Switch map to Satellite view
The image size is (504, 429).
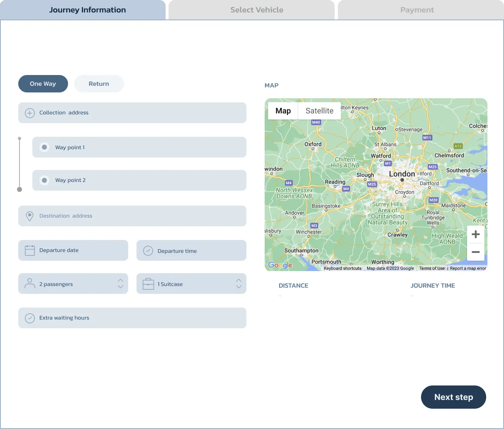pyautogui.click(x=319, y=111)
